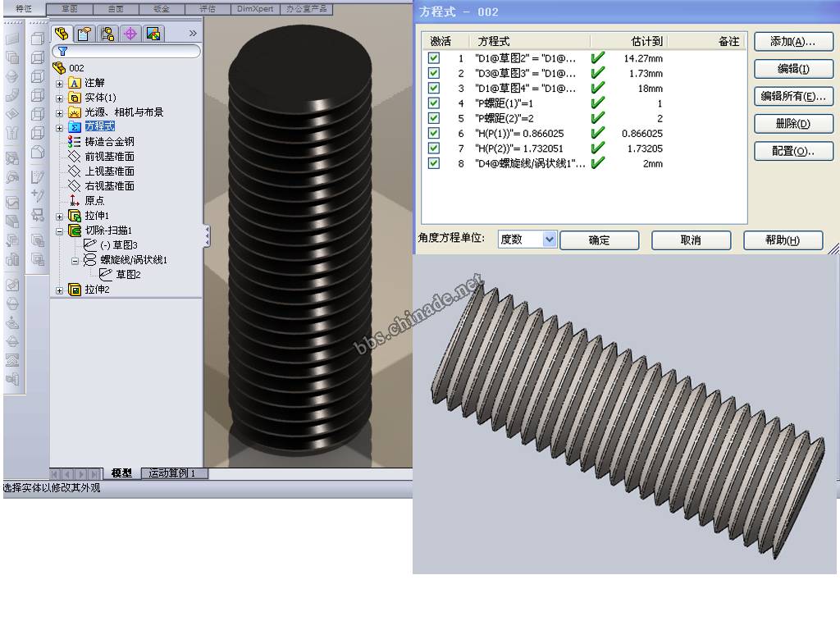The height and width of the screenshot is (630, 840).
Task: Collapse the 螺旋线/涡状线1 node
Action: pyautogui.click(x=75, y=261)
